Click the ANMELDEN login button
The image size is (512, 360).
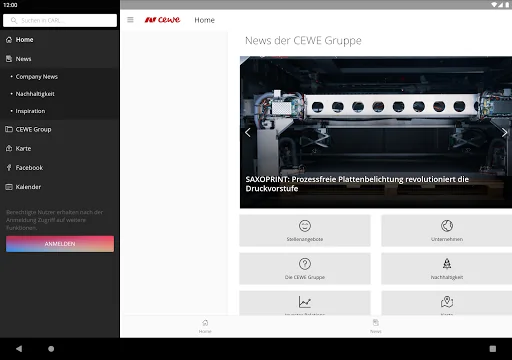[60, 244]
